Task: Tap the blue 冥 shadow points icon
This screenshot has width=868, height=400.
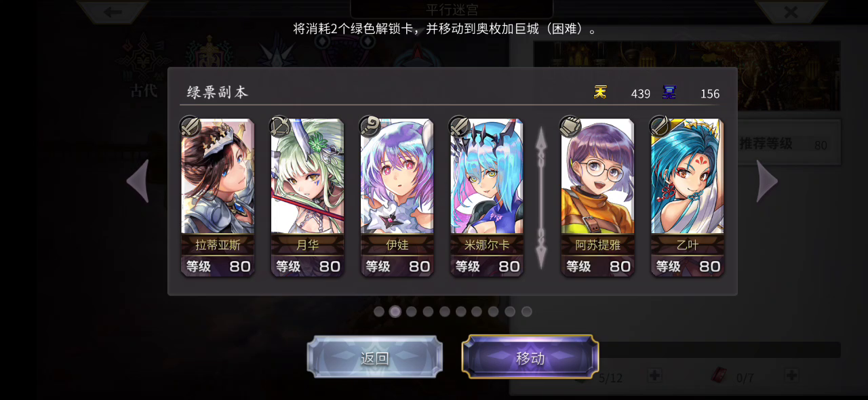Action: coord(669,92)
